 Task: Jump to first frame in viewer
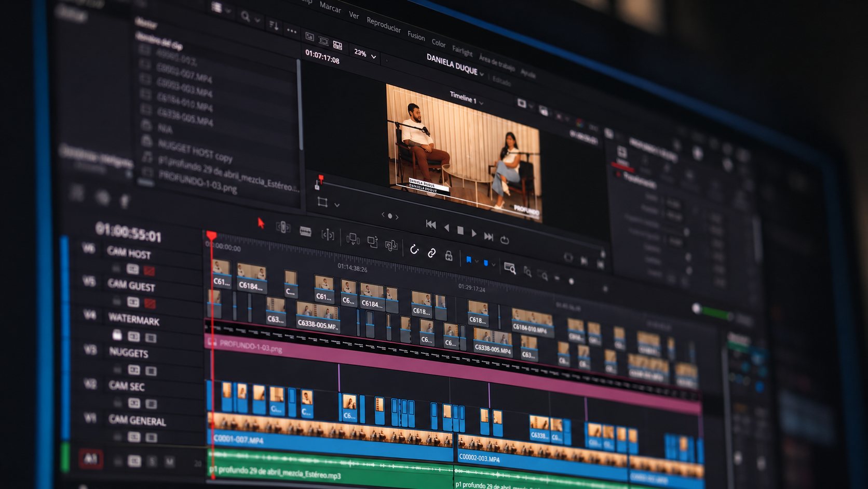431,224
